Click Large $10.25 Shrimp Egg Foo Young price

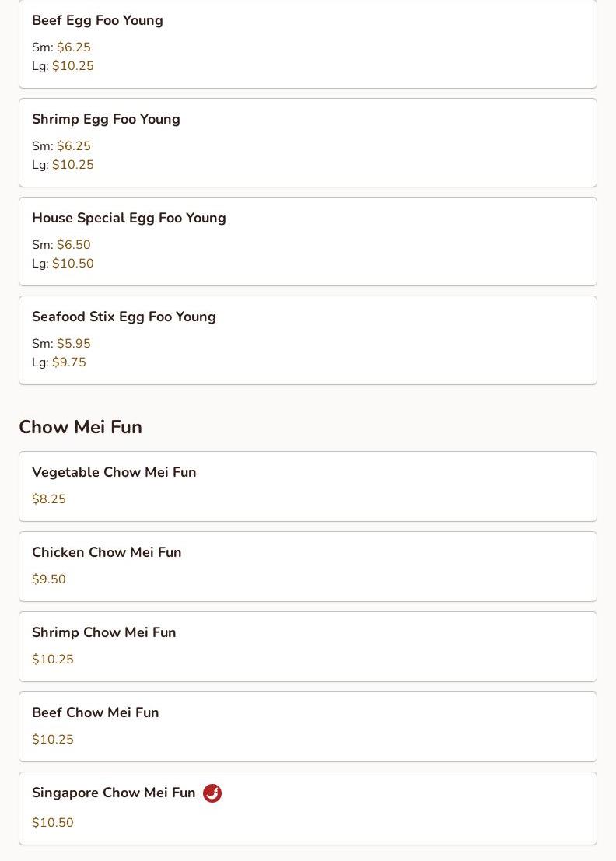click(x=72, y=165)
